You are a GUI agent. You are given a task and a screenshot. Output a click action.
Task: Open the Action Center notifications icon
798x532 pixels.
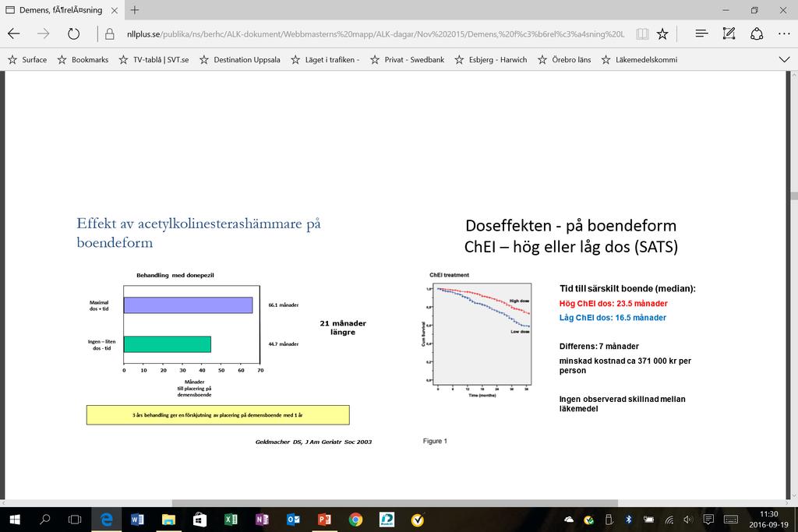[x=708, y=520]
